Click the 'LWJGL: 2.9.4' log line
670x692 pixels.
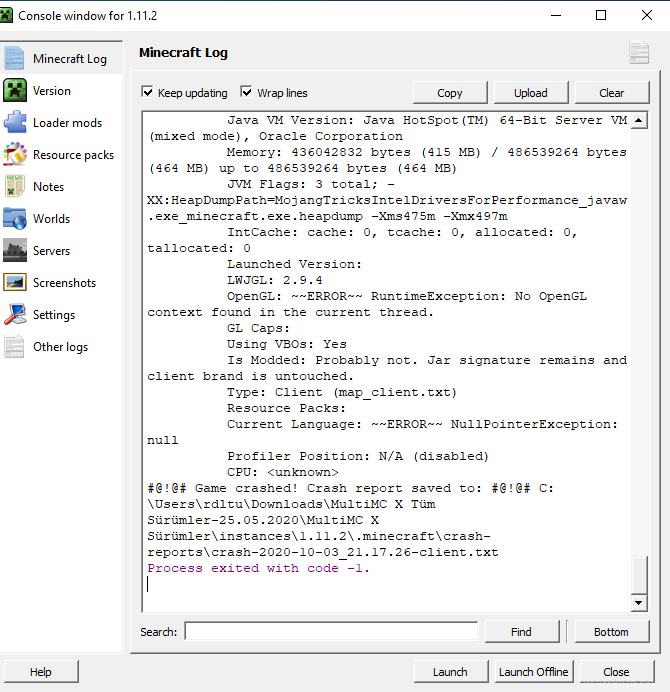(x=275, y=280)
